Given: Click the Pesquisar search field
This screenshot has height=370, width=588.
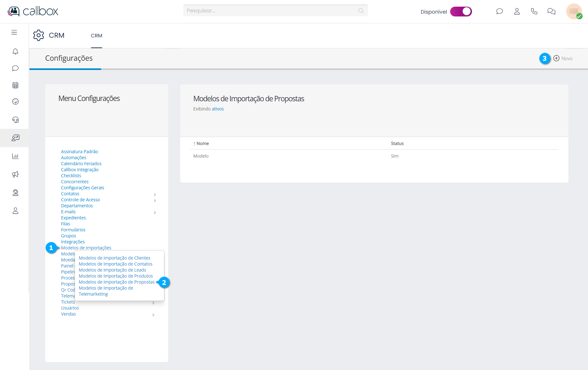Looking at the screenshot, I should tap(272, 10).
